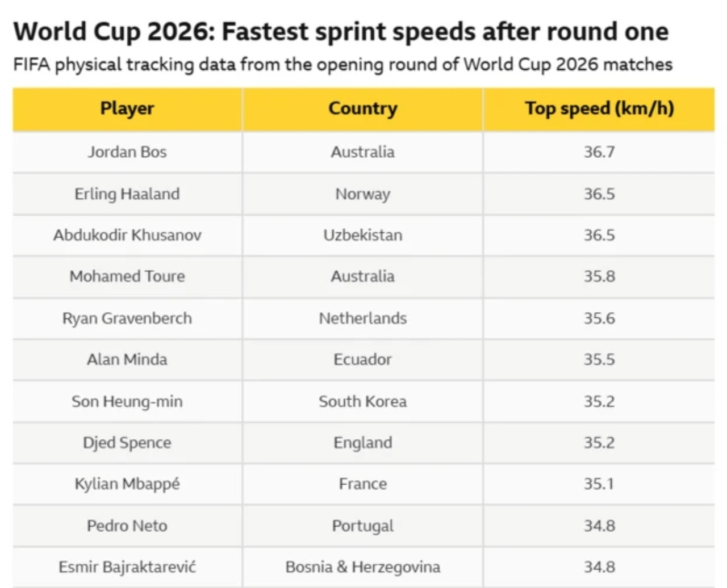
Task: Select the Bosnia & Herzegovina cell
Action: 363,567
